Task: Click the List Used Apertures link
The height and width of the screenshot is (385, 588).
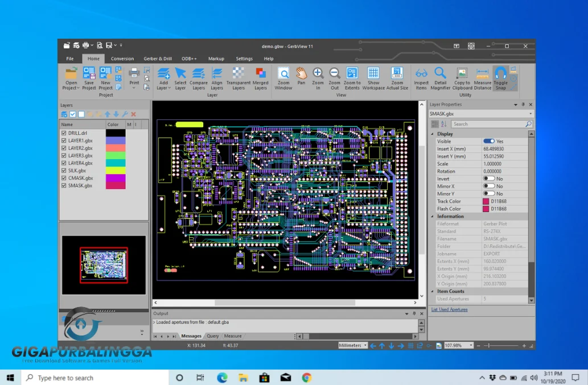Action: click(x=449, y=309)
